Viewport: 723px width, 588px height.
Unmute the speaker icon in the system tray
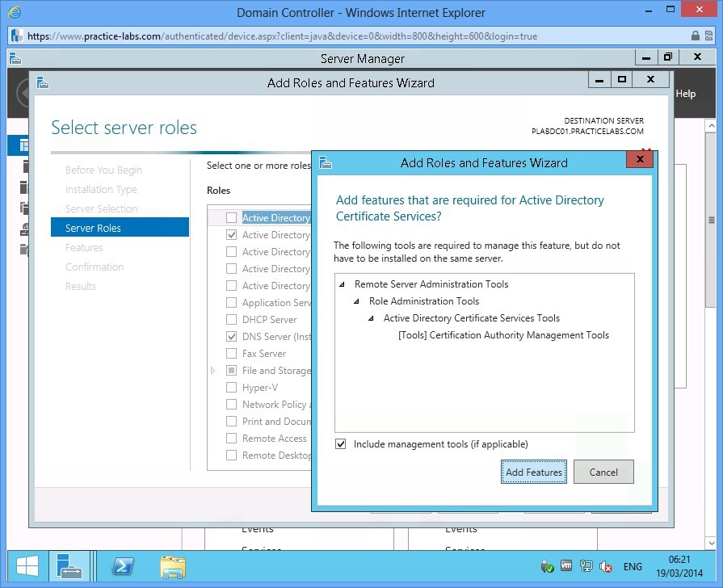606,566
